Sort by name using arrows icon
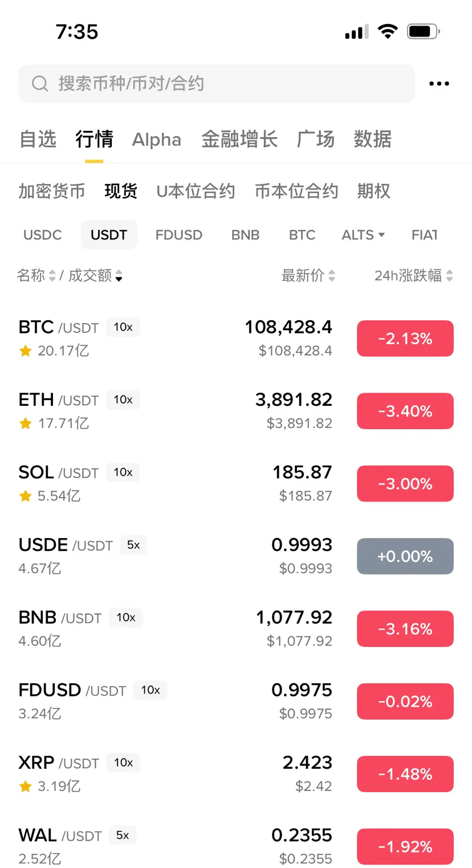This screenshot has height=868, width=472. (52, 276)
